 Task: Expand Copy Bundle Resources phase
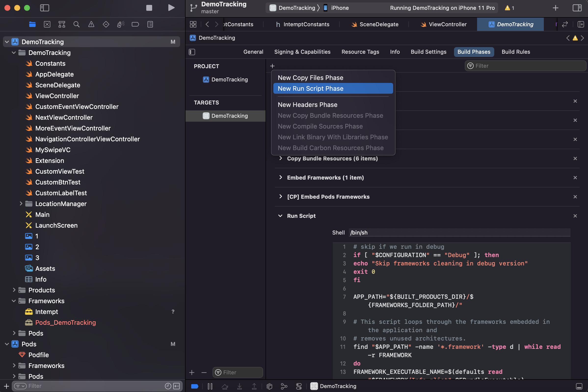281,158
